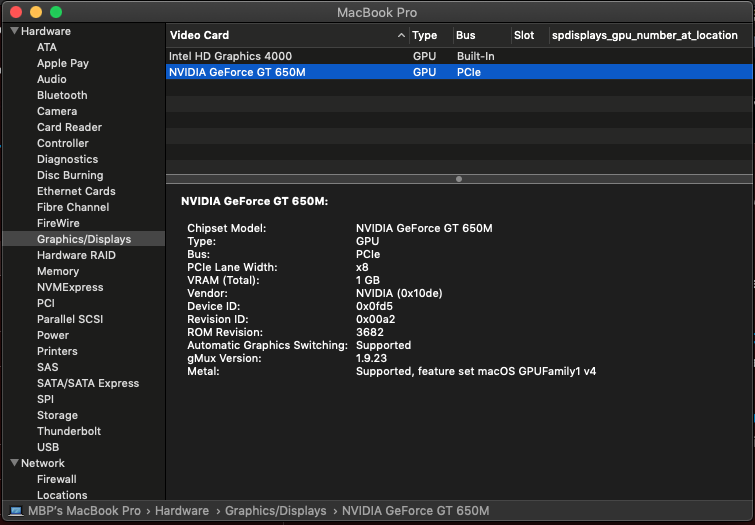Sort by spdisplays_gpu_number_at_location column
The height and width of the screenshot is (525, 755).
click(x=644, y=35)
